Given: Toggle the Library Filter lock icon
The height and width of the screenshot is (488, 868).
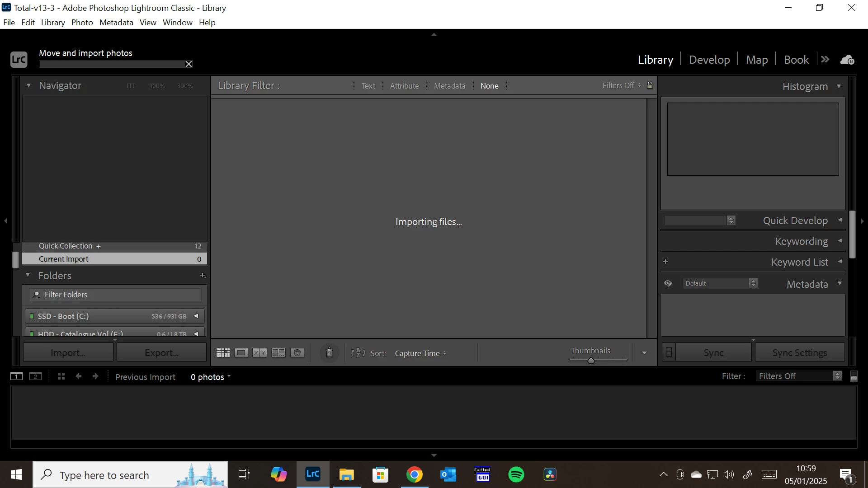Looking at the screenshot, I should coord(650,85).
